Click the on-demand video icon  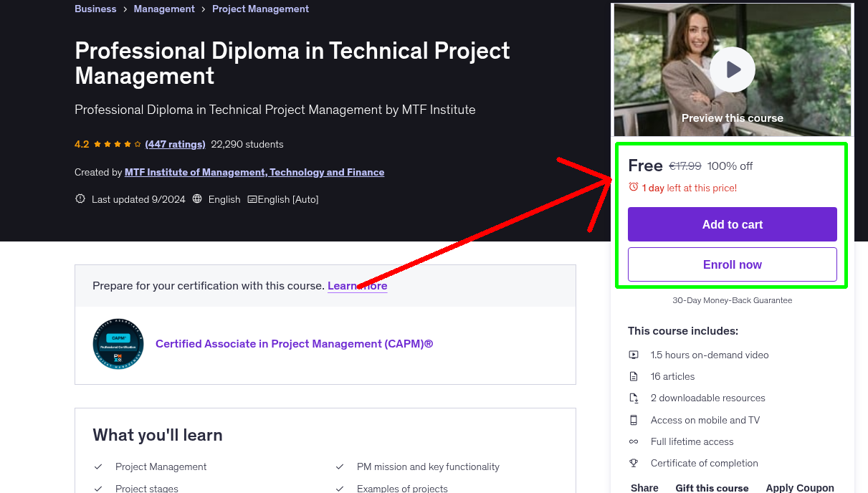click(x=634, y=355)
